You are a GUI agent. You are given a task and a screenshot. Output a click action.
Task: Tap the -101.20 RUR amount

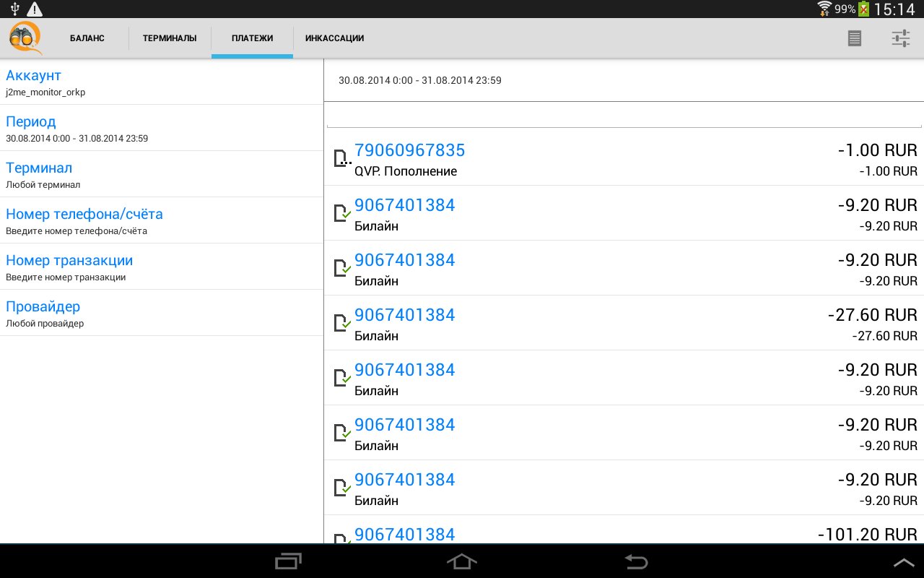[x=868, y=535]
